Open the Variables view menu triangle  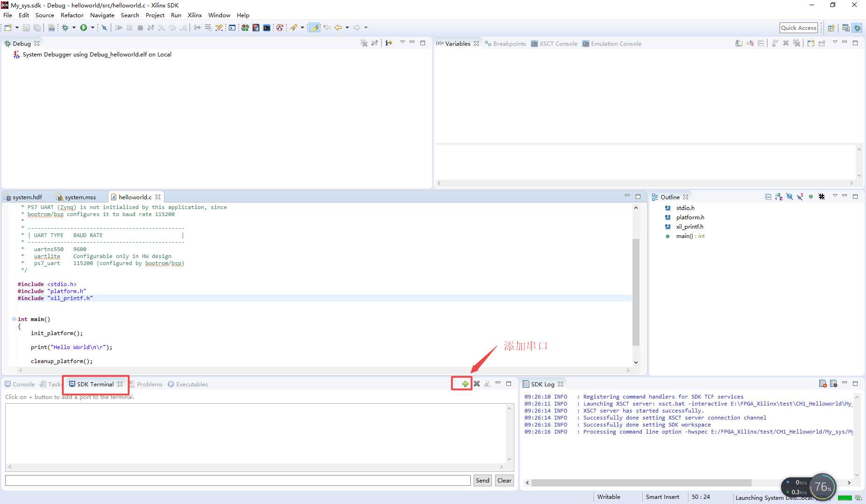pyautogui.click(x=835, y=42)
